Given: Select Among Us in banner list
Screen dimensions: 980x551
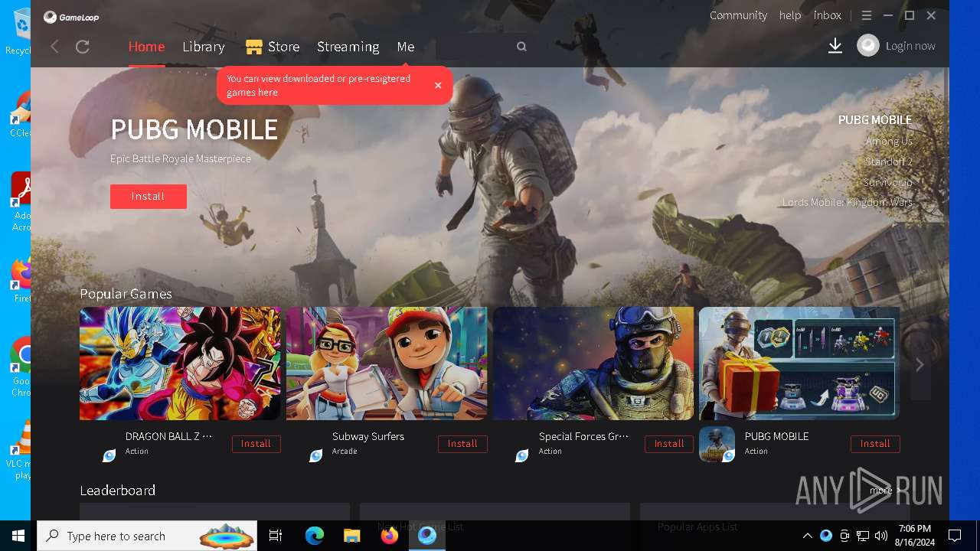Looking at the screenshot, I should pos(889,141).
